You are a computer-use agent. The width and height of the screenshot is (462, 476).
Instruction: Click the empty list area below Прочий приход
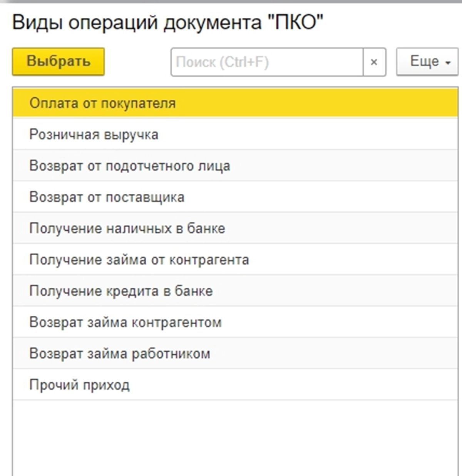point(235,437)
